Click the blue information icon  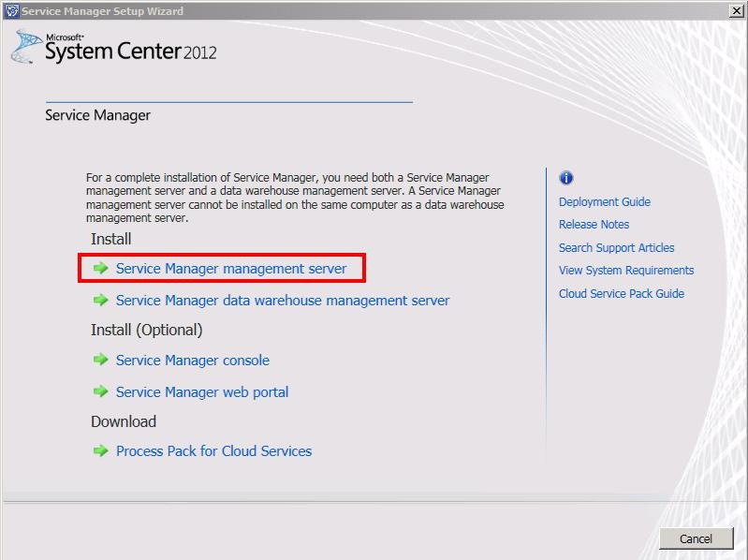[x=565, y=178]
